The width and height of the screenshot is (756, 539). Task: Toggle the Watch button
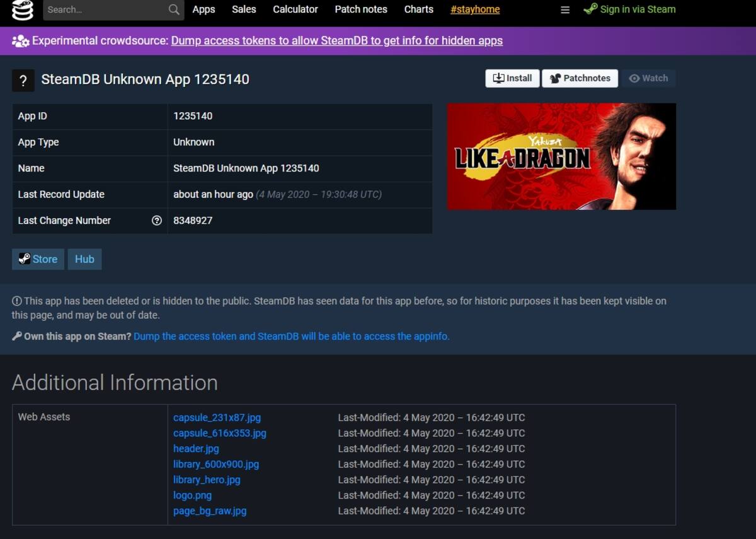pos(648,78)
